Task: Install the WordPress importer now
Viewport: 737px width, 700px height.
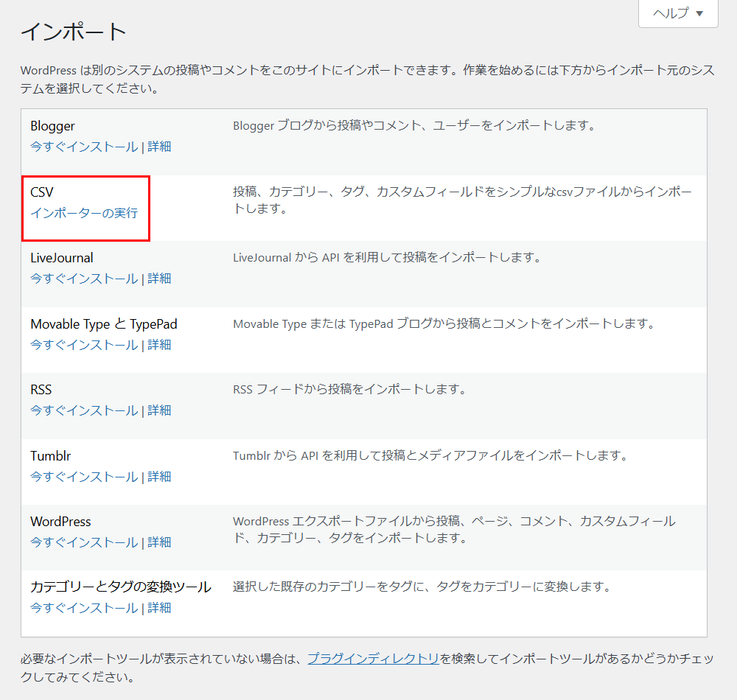Action: point(83,542)
